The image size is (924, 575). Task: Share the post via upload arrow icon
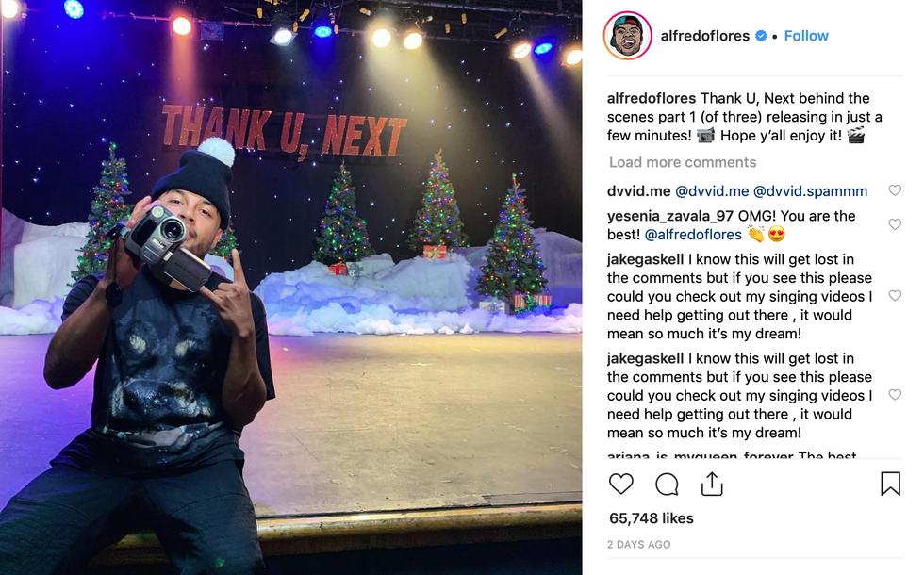coord(712,484)
